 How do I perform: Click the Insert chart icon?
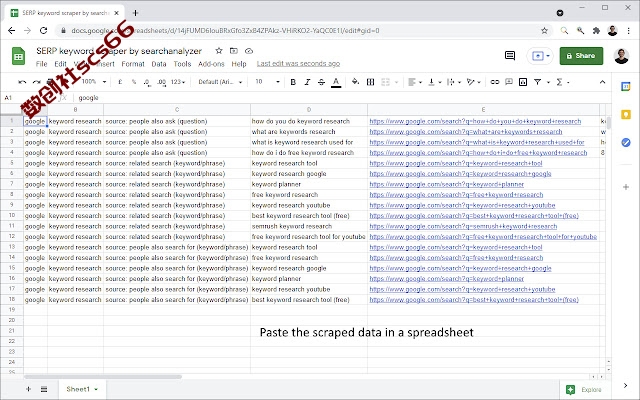tap(523, 82)
